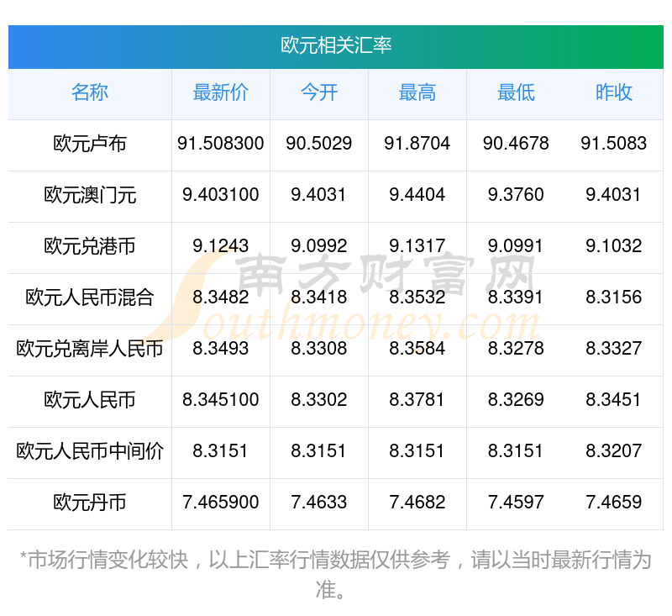This screenshot has height=616, width=672.
Task: Click the latest price 91.508300
Action: [x=221, y=143]
